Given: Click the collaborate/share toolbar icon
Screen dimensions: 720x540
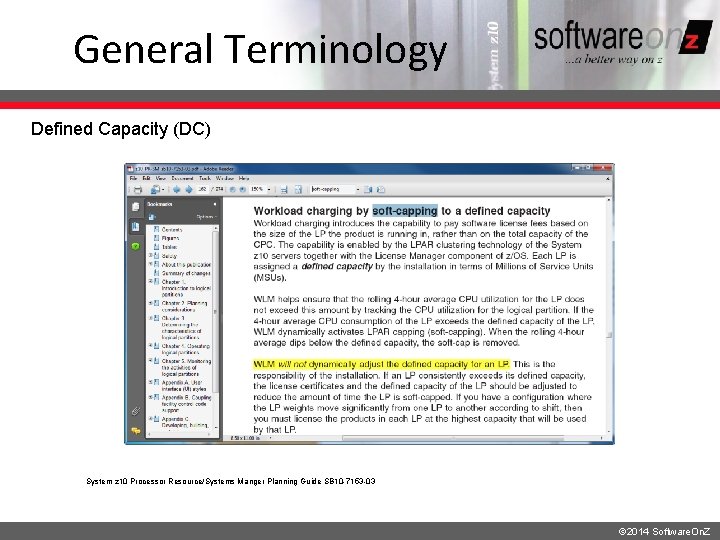Looking at the screenshot, I should click(156, 189).
